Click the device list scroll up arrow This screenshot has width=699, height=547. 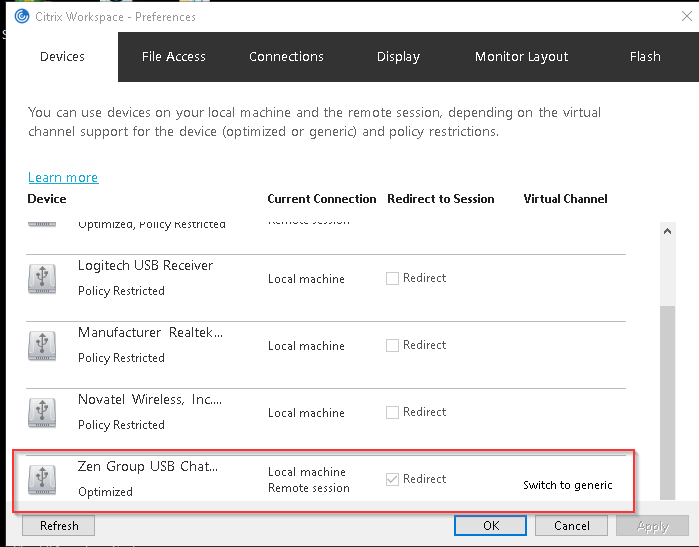[x=669, y=230]
